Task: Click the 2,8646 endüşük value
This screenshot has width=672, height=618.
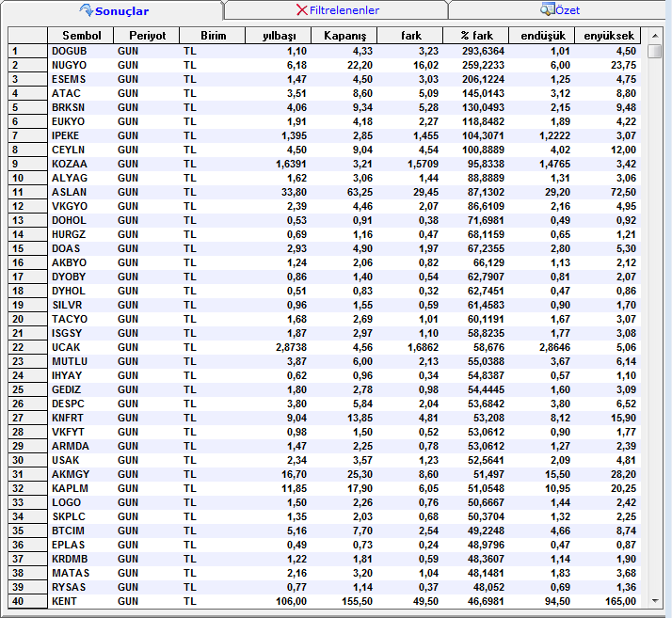Action: click(x=554, y=347)
